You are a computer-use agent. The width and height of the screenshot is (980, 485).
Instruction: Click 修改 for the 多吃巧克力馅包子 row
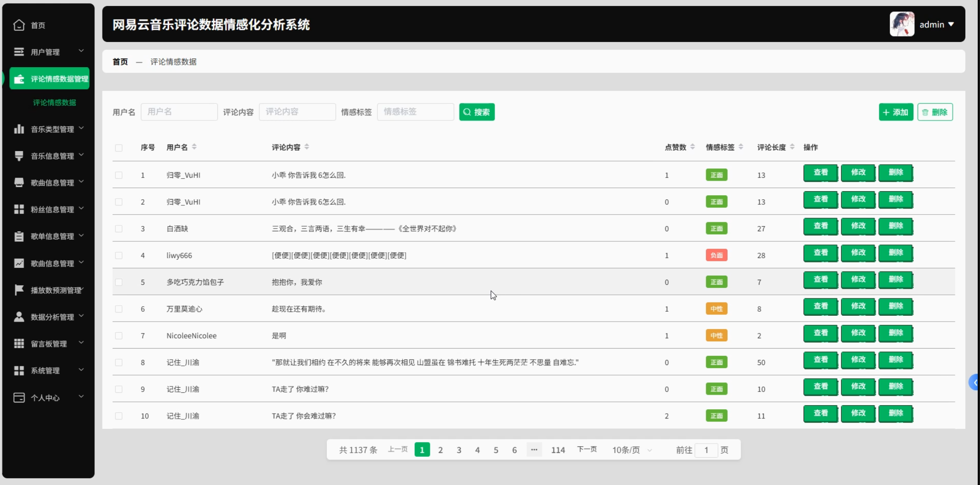[x=858, y=280]
